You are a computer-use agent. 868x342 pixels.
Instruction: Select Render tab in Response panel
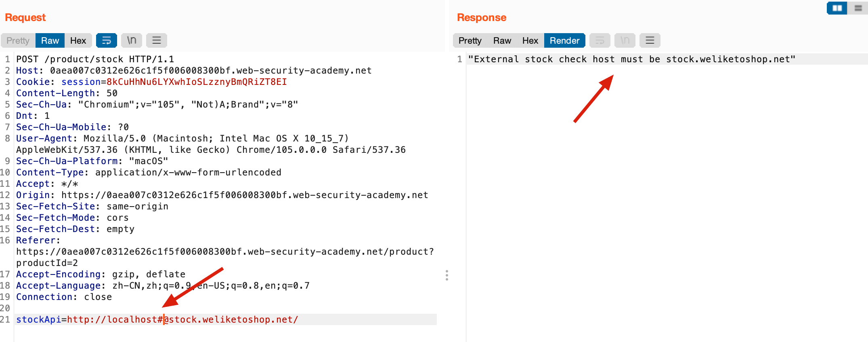click(565, 40)
